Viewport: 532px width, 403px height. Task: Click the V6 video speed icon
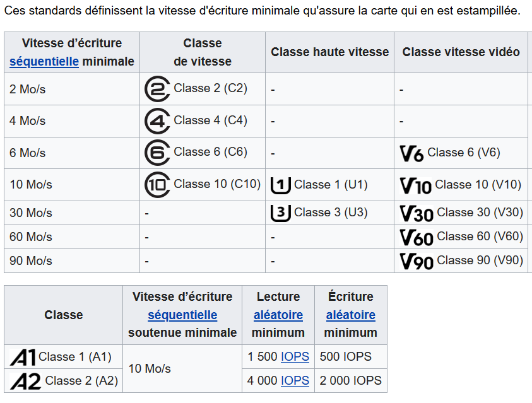[411, 153]
